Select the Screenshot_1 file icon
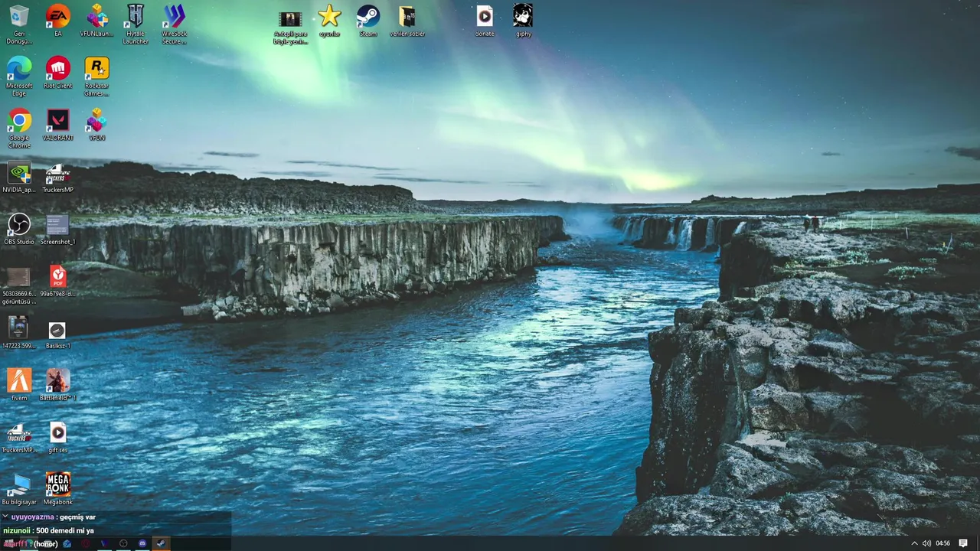 [57, 229]
